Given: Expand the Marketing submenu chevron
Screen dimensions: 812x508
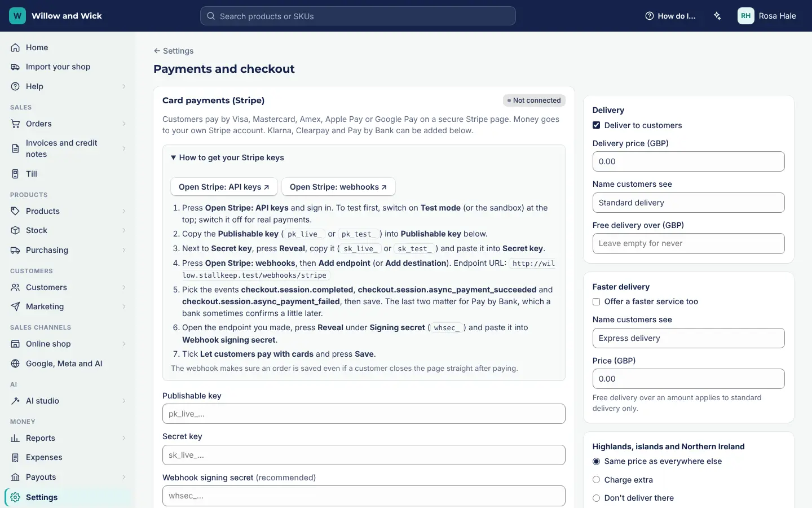Looking at the screenshot, I should 124,306.
